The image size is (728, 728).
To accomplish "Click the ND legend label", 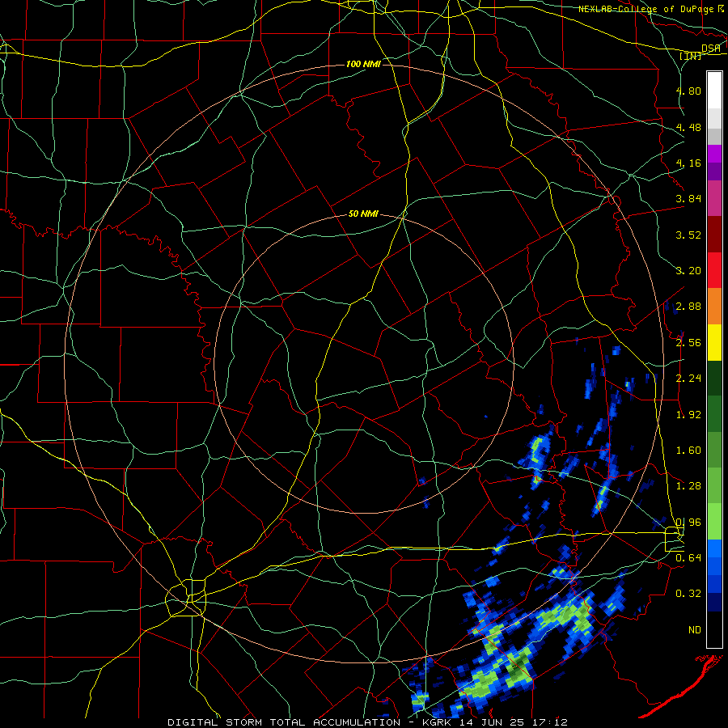I will [x=695, y=630].
